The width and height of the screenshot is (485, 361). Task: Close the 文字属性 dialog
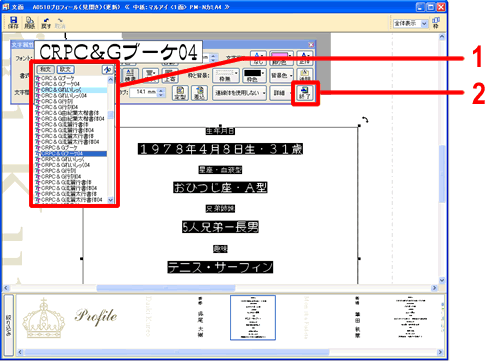click(x=311, y=45)
